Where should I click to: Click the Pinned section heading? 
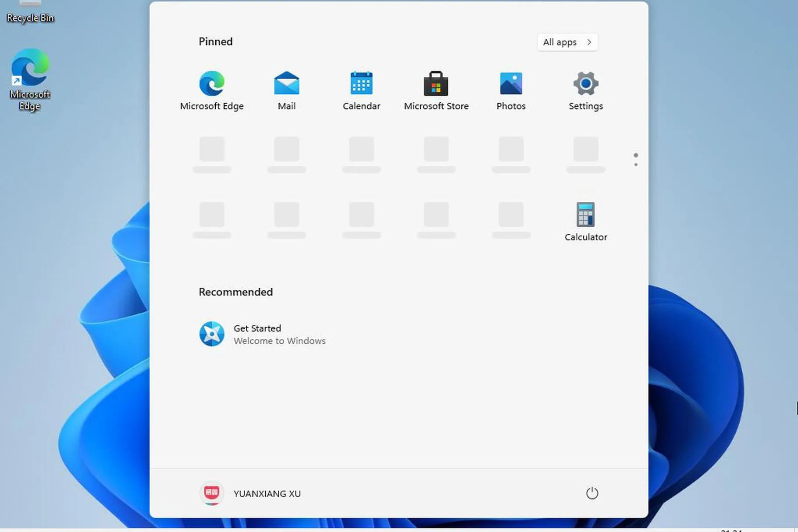click(x=216, y=42)
